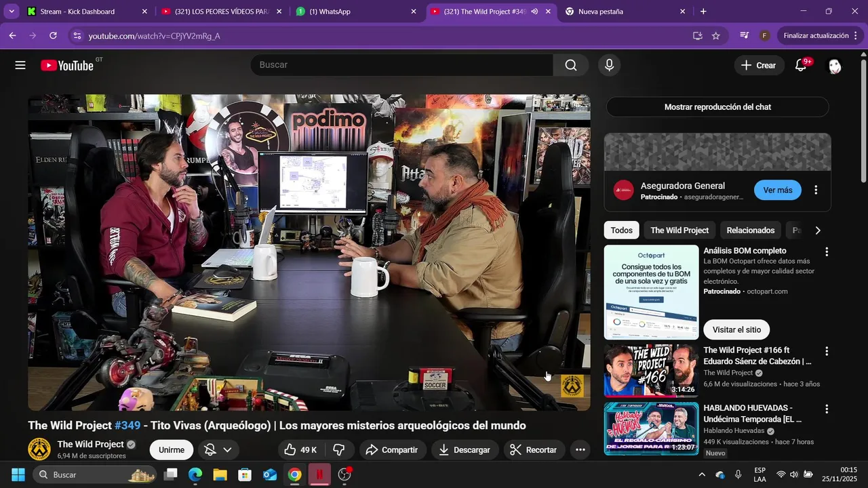Screen dimensions: 868x488
Task: Open Hablando Huevadas video thumbnail
Action: 651,429
